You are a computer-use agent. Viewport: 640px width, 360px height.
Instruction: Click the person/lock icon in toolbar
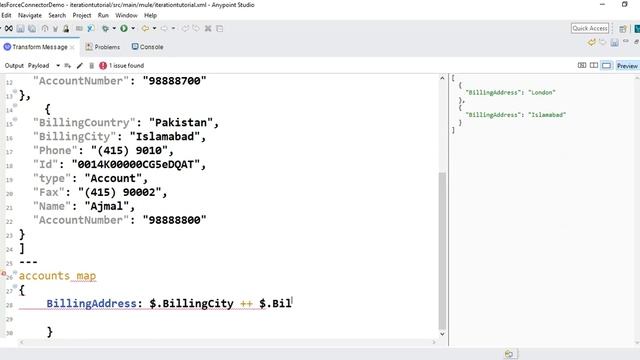(66, 29)
